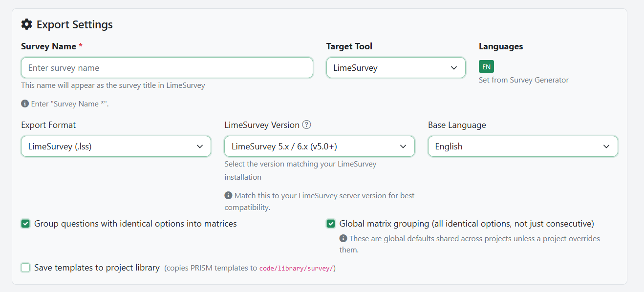The image size is (644, 292).
Task: Click the info icon before 'Match this to your LimeSurvey'
Action: 228,195
